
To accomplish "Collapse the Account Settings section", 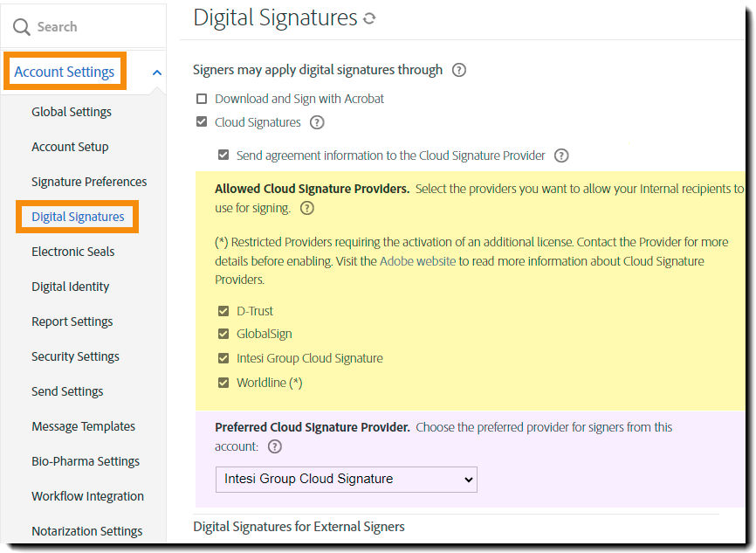I will pos(155,73).
